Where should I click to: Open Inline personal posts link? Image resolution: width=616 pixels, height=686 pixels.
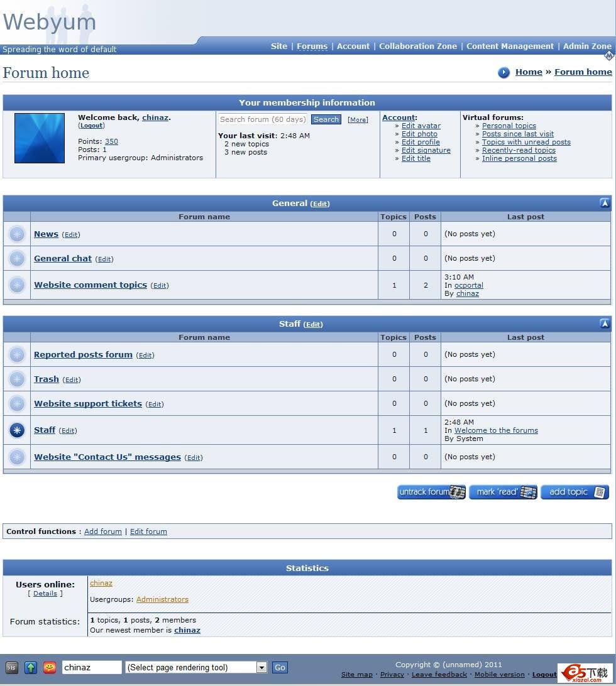(519, 159)
